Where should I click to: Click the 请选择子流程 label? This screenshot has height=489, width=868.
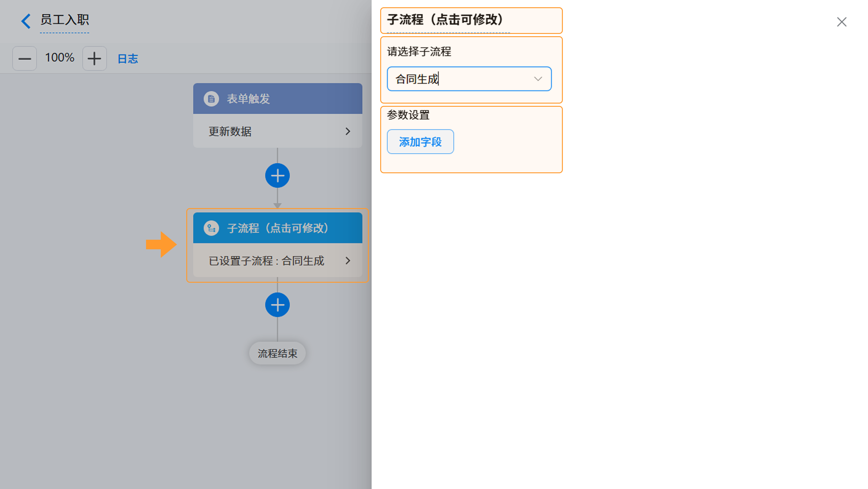(419, 51)
